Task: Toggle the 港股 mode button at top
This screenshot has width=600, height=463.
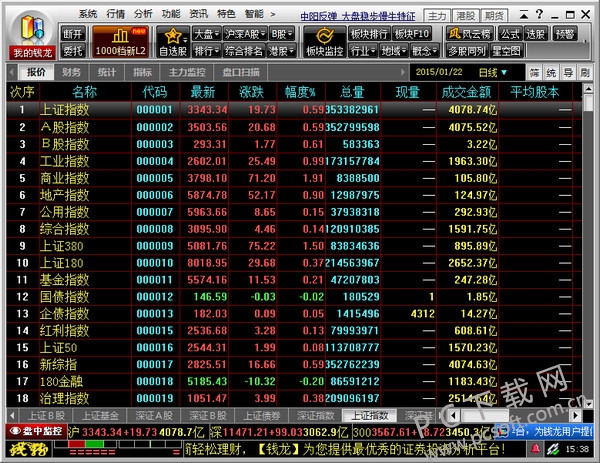Action: (x=466, y=16)
